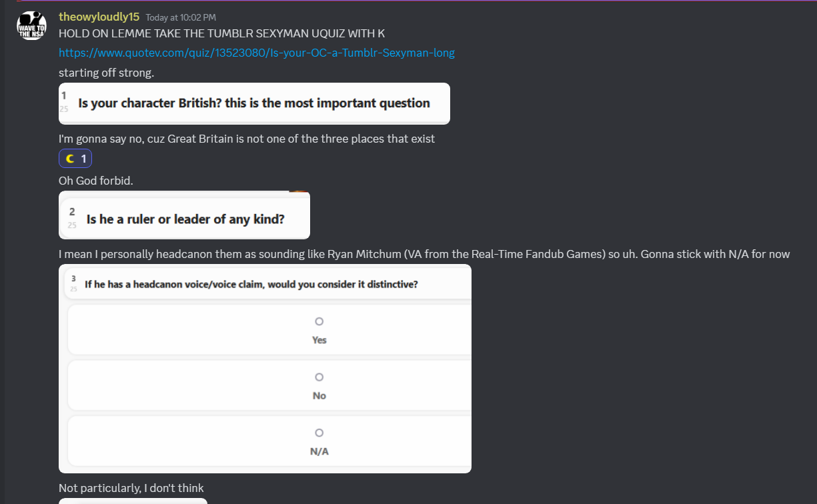This screenshot has width=817, height=504.
Task: Click theowyloudly15's profile avatar
Action: [31, 26]
